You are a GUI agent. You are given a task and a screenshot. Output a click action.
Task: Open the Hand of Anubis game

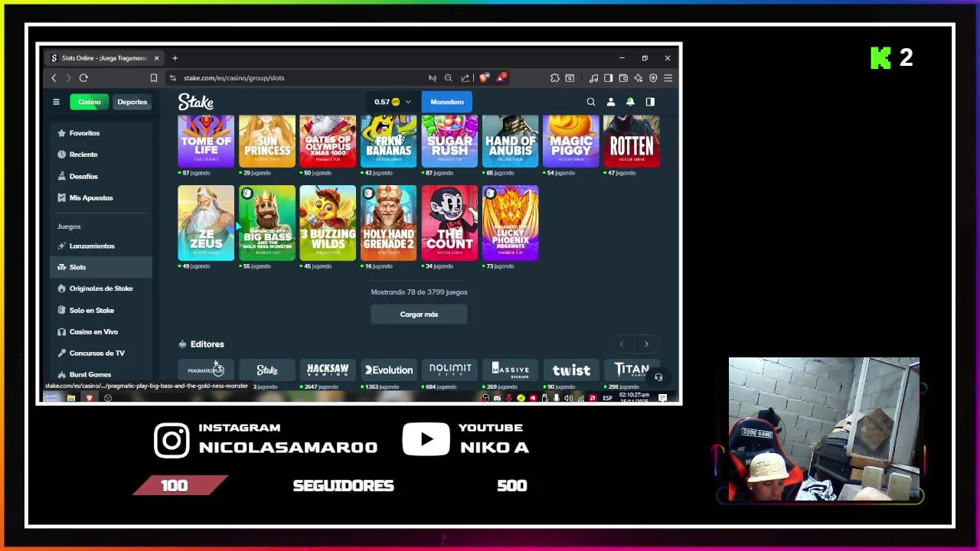(x=511, y=142)
